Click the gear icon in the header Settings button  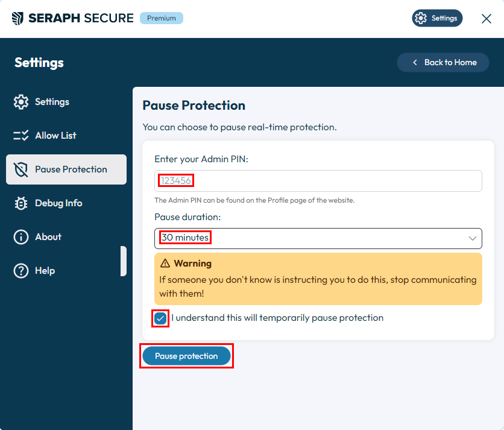[421, 18]
